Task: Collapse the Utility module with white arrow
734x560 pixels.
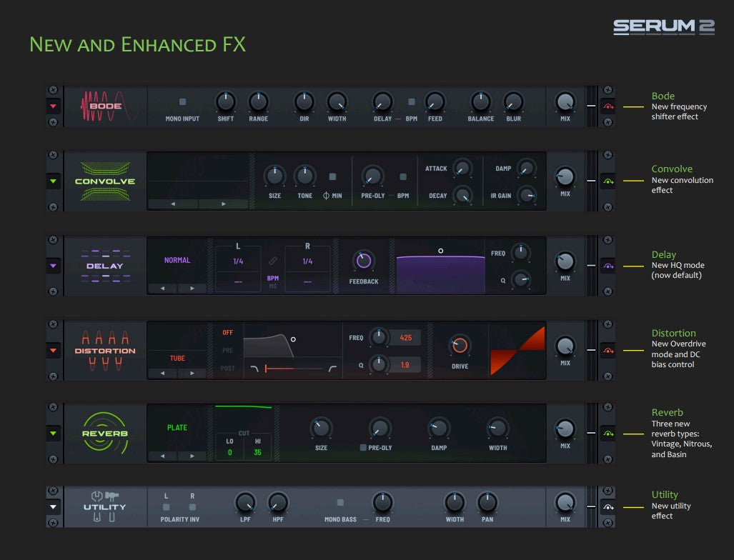Action: [x=54, y=506]
